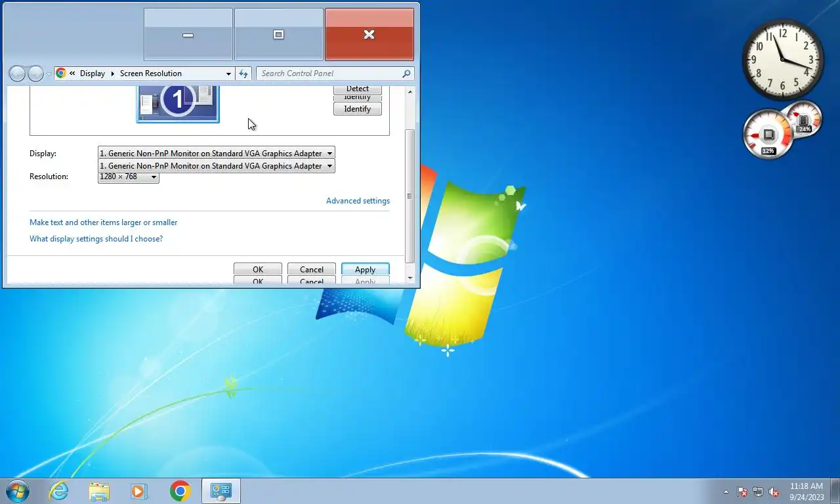Open Advanced settings link

click(x=358, y=201)
